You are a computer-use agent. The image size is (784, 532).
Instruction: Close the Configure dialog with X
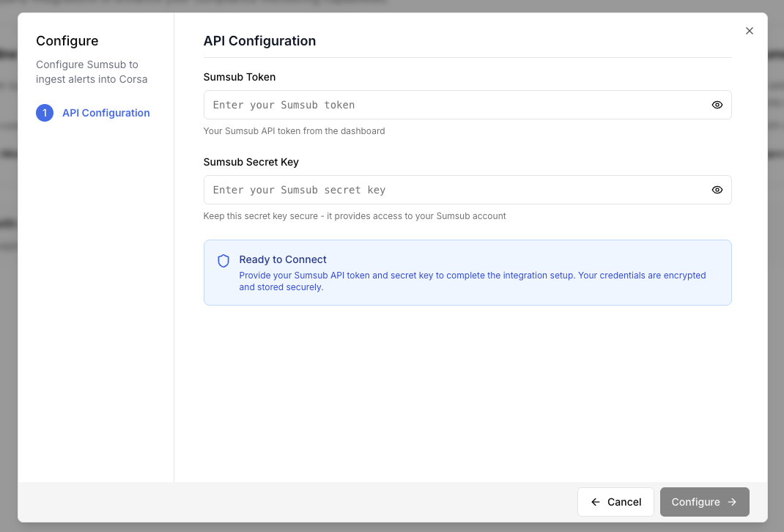750,31
